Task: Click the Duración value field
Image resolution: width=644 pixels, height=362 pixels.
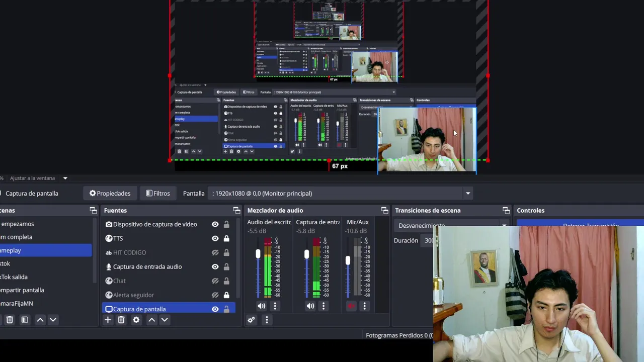Action: [428, 240]
